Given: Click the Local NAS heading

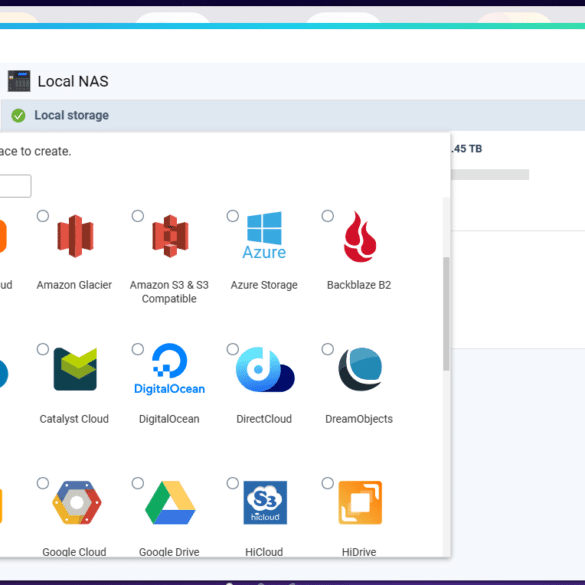Looking at the screenshot, I should (x=73, y=81).
